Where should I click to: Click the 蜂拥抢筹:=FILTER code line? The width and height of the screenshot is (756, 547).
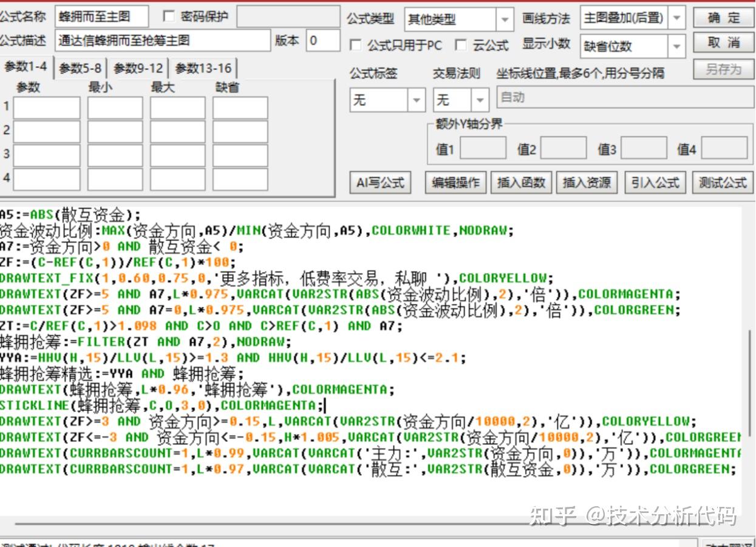tap(146, 342)
